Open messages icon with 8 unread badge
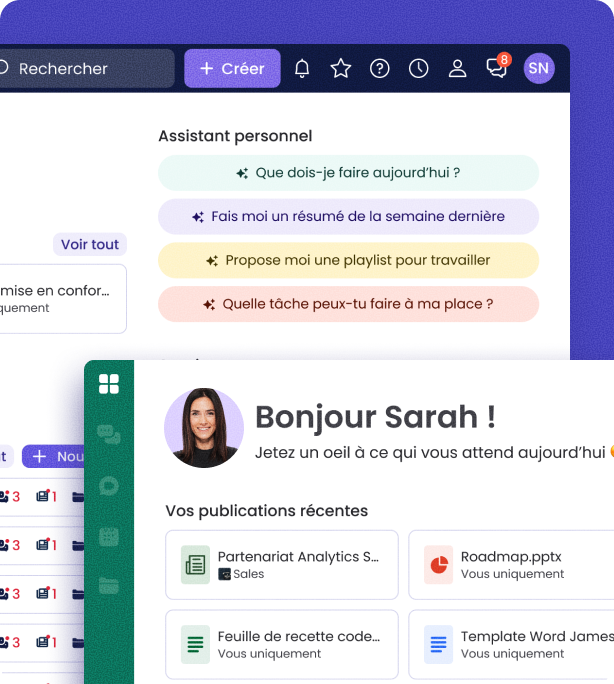The width and height of the screenshot is (614, 684). (497, 68)
